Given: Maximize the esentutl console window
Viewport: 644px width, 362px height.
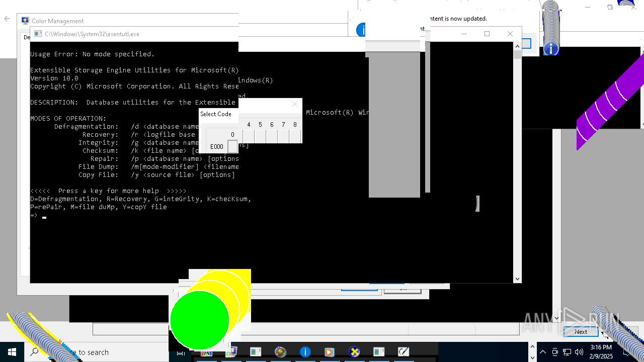Looking at the screenshot, I should 487,34.
